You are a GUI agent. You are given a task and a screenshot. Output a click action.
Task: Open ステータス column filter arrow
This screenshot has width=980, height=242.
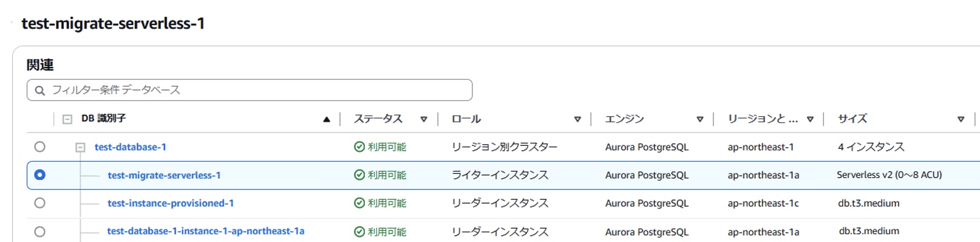pyautogui.click(x=424, y=119)
